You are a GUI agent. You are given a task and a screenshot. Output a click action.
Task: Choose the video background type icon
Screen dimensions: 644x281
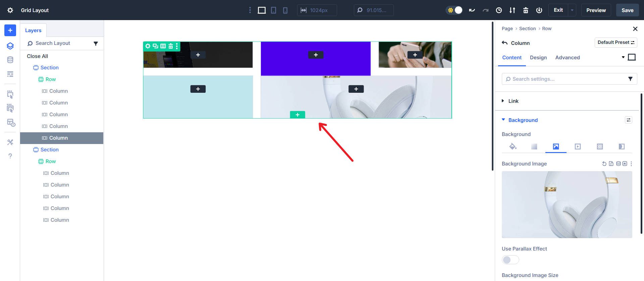578,146
